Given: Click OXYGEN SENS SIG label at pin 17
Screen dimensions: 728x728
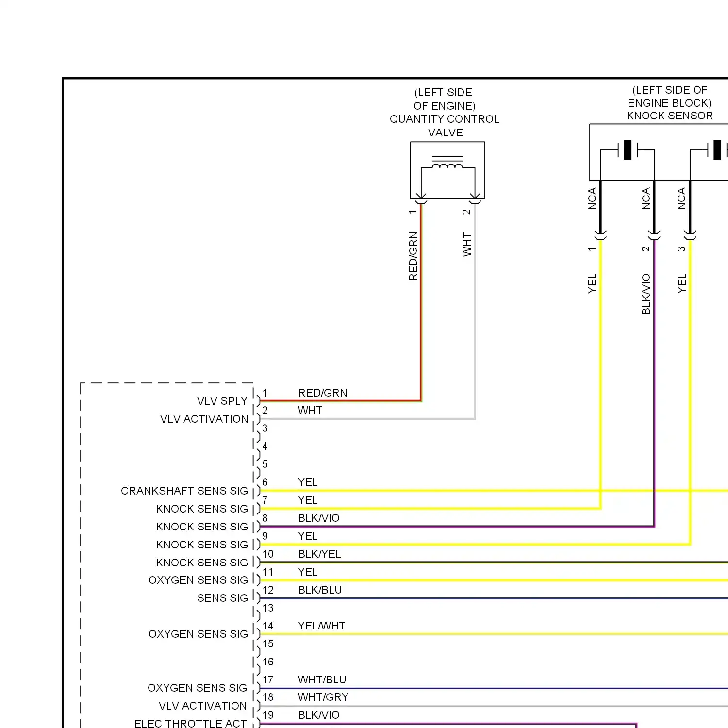Looking at the screenshot, I should pyautogui.click(x=197, y=688).
